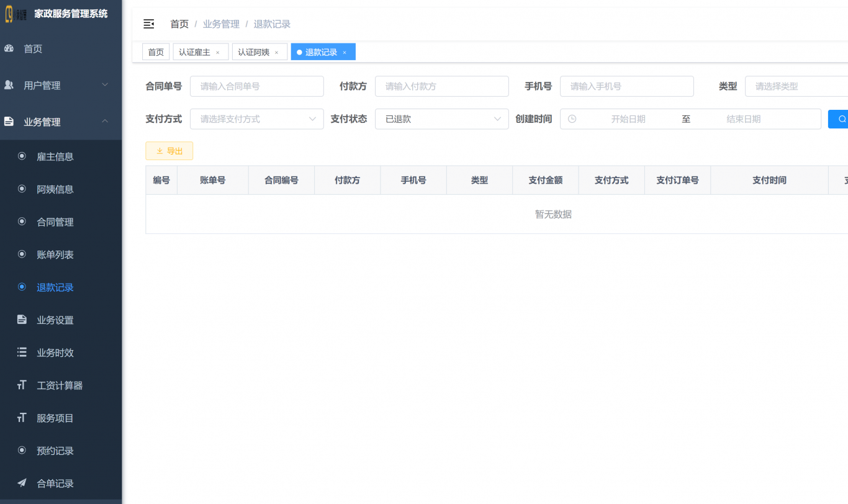Viewport: 848px width, 504px height.
Task: Open 业务设置 in the sidebar
Action: 61,320
